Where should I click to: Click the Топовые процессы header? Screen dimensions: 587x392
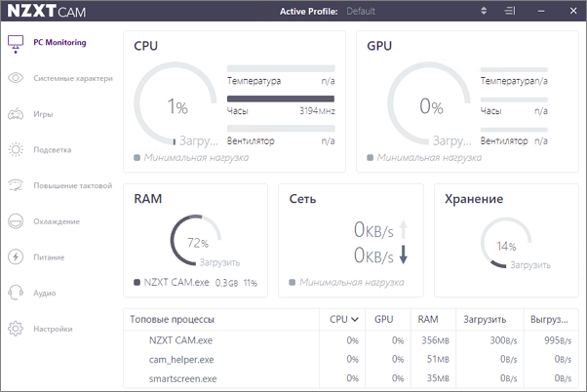tap(172, 320)
